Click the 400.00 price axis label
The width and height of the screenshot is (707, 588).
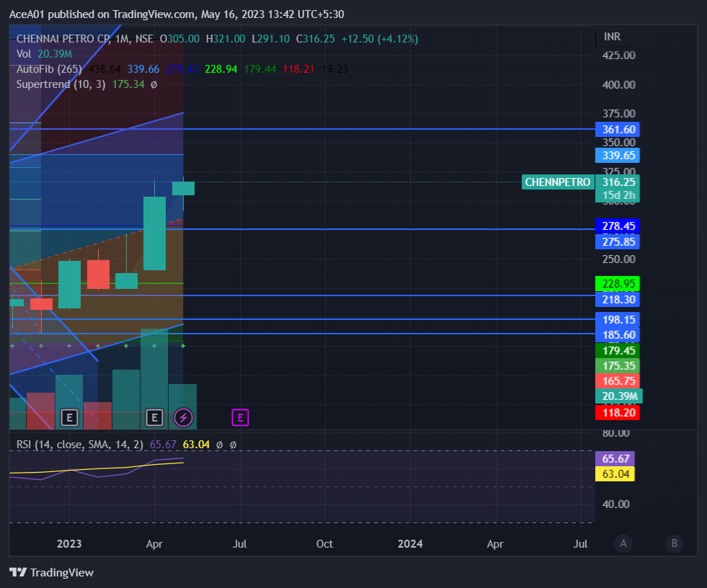pos(618,85)
